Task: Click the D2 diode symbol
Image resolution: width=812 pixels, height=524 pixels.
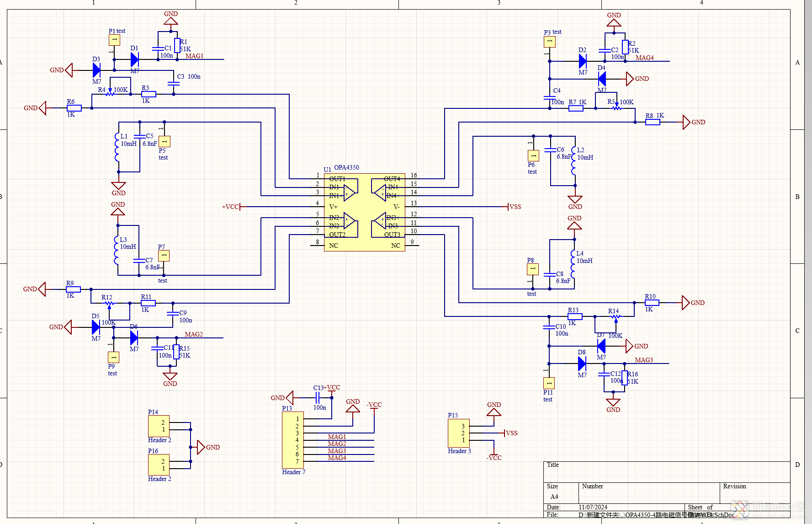Action: pos(583,61)
